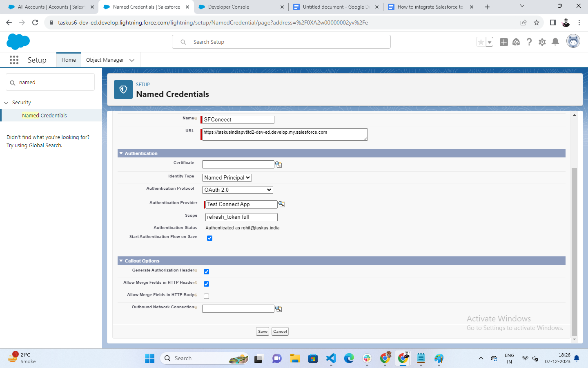588x368 pixels.
Task: Focus the URL text area
Action: [285, 135]
